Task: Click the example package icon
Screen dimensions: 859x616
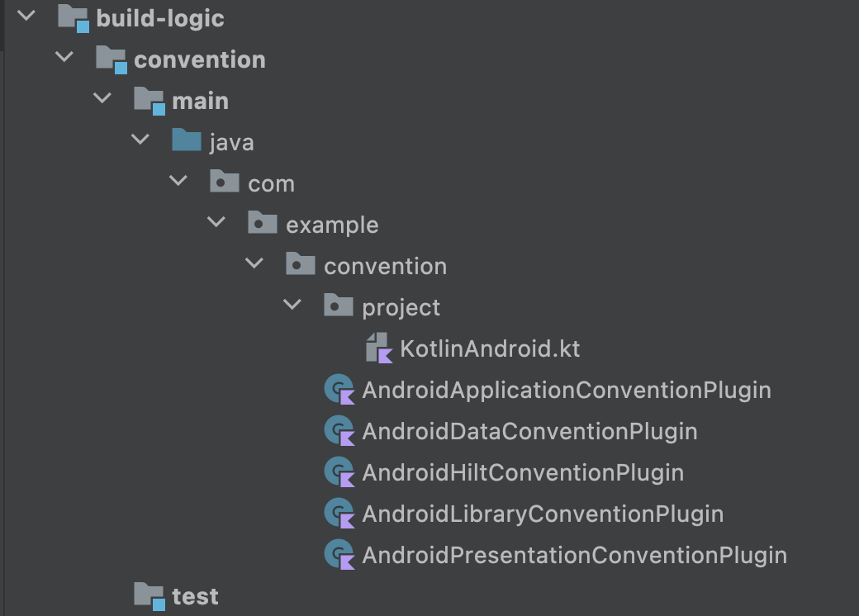Action: (263, 224)
